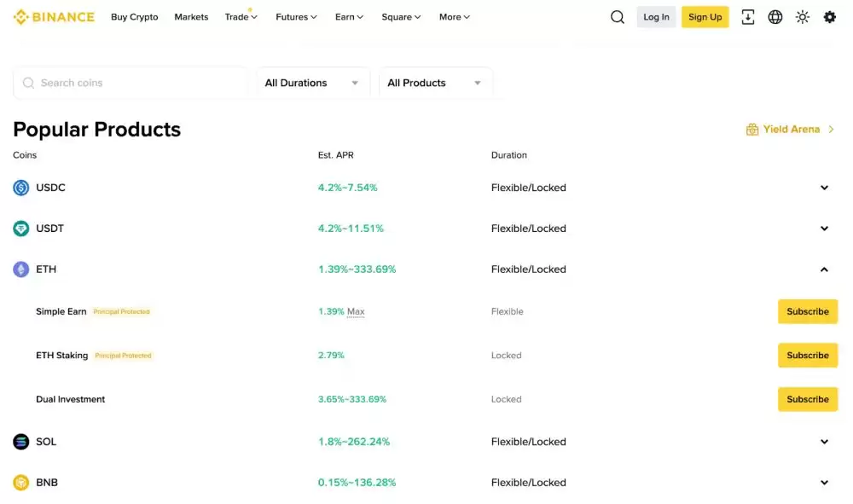Image resolution: width=853 pixels, height=504 pixels.
Task: Open the language globe icon
Action: pos(775,17)
